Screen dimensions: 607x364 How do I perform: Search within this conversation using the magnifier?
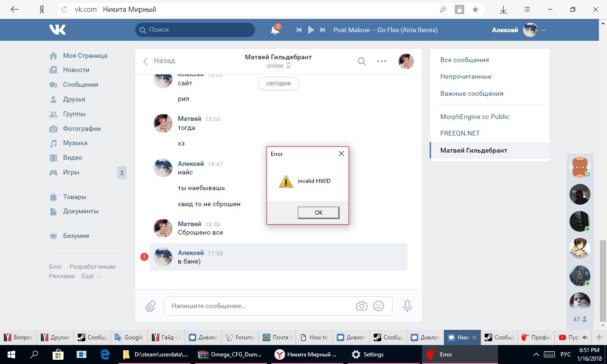click(361, 61)
